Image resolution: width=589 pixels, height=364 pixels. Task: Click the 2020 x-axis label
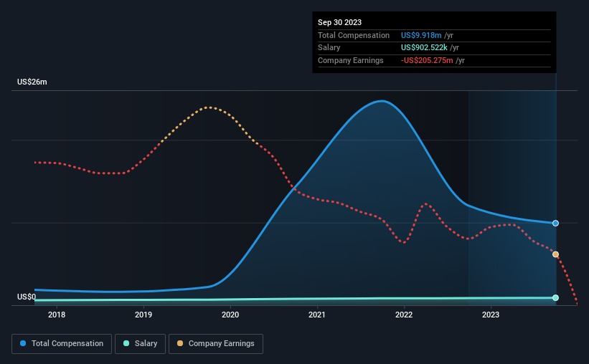(230, 315)
